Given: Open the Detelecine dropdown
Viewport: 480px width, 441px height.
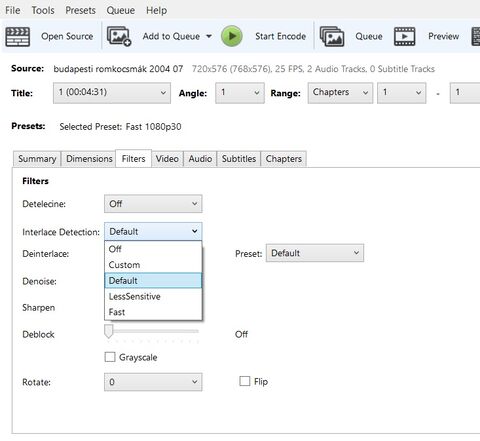Looking at the screenshot, I should pos(153,204).
